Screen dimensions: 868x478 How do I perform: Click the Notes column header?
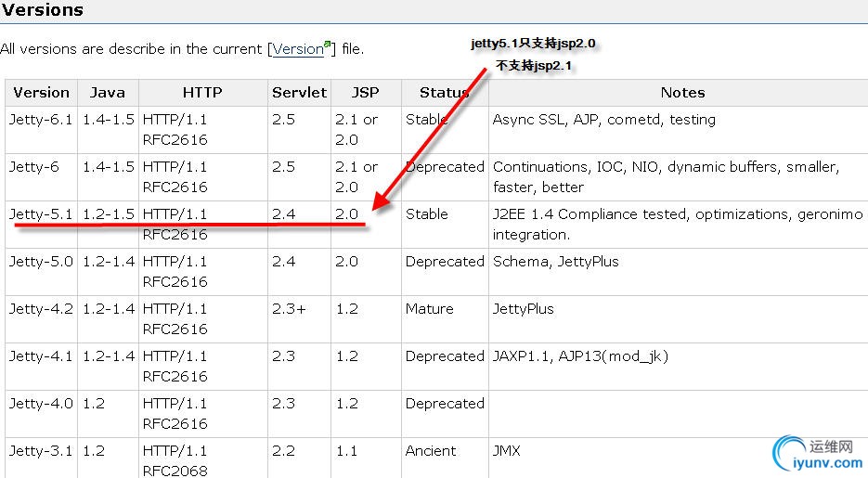pos(683,93)
